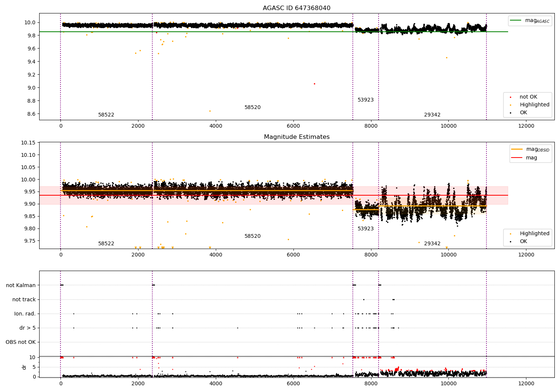Click the lowest orange highlighted point near magnitude 8.6
560x392 pixels.
pyautogui.click(x=210, y=111)
